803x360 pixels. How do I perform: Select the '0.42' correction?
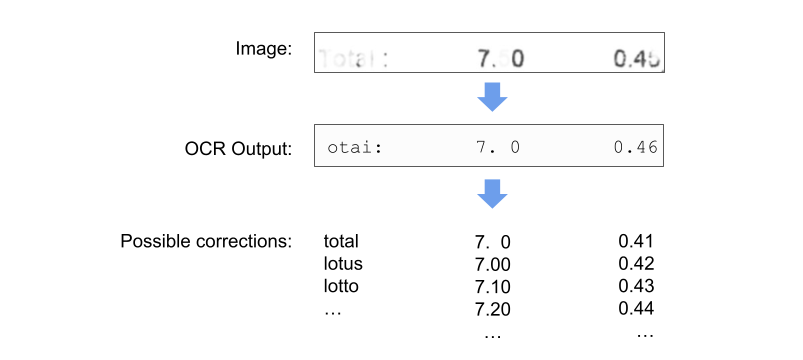click(636, 263)
